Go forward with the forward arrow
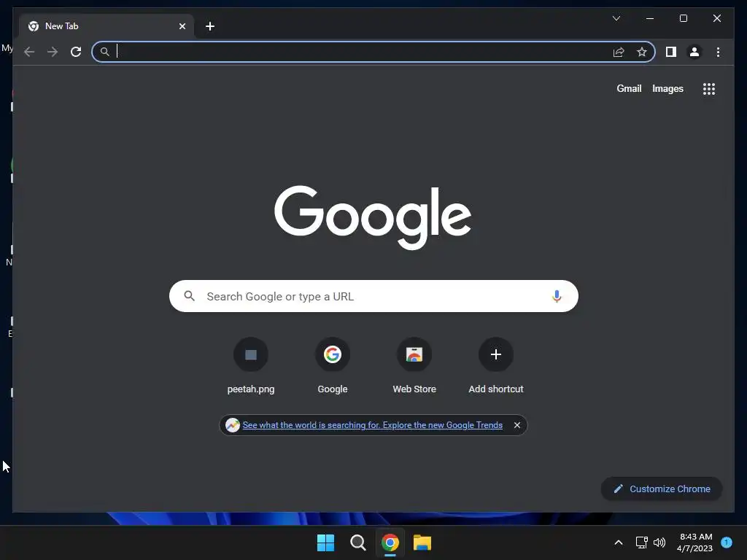Screen dimensions: 747x560 click(53, 52)
